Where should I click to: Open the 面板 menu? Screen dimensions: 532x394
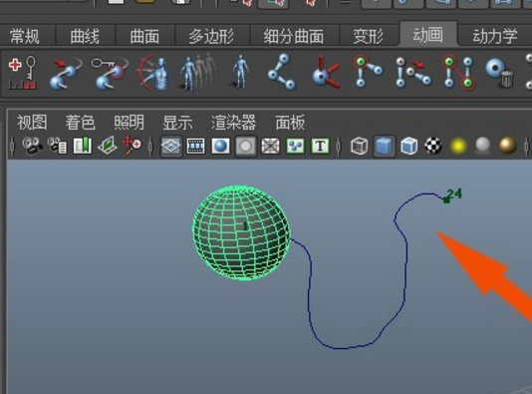pyautogui.click(x=290, y=123)
